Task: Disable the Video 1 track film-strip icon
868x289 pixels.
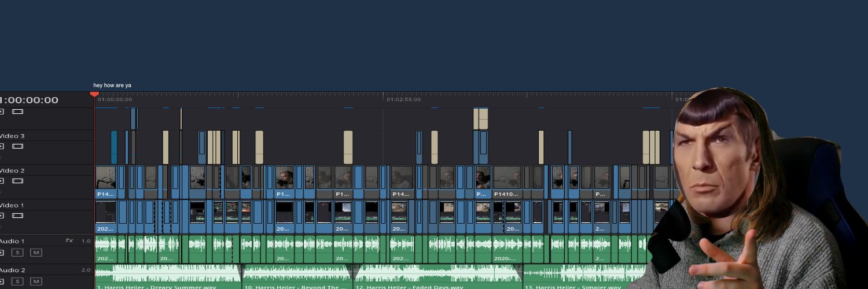Action: (x=18, y=216)
